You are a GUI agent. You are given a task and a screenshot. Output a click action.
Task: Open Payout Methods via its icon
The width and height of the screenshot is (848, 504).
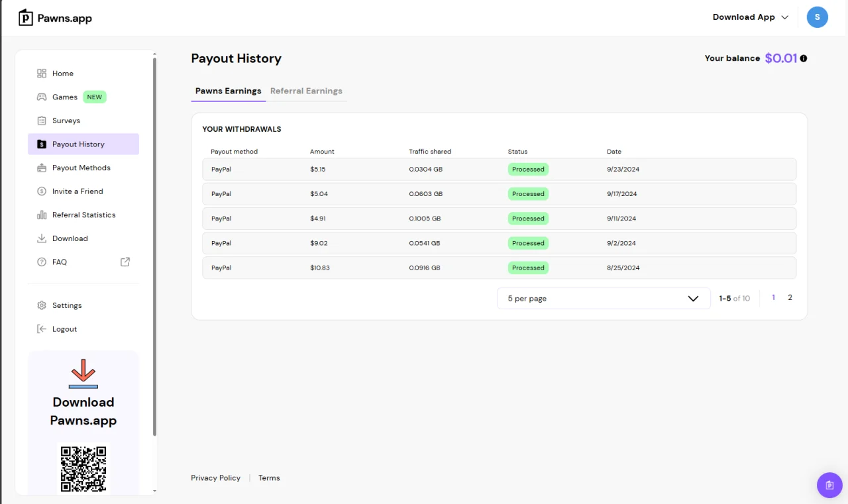click(x=42, y=168)
